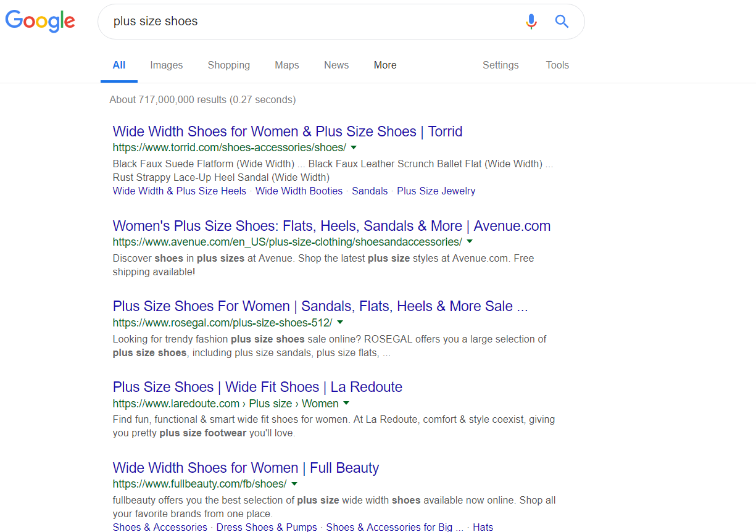This screenshot has width=756, height=532.
Task: Click the Find fun, functional & smart snippet
Action: pos(334,426)
